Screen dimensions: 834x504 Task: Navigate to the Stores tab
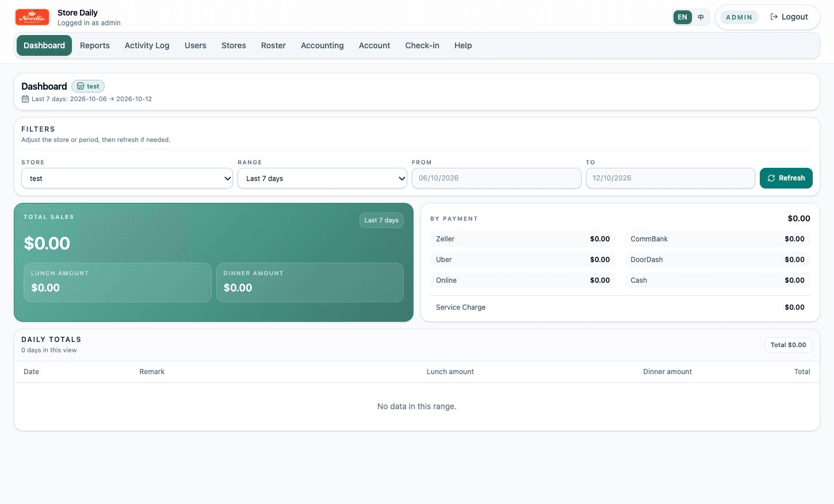234,45
